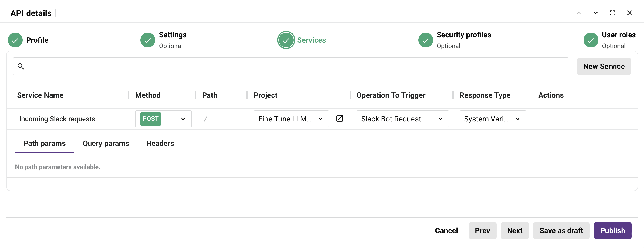644x248 pixels.
Task: Open the Fine Tune LLM project externally
Action: click(x=339, y=119)
